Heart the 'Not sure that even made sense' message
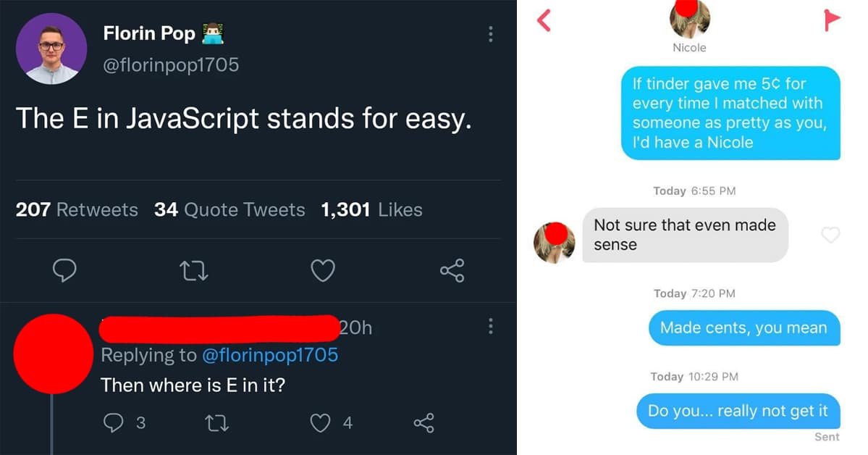 (x=830, y=235)
